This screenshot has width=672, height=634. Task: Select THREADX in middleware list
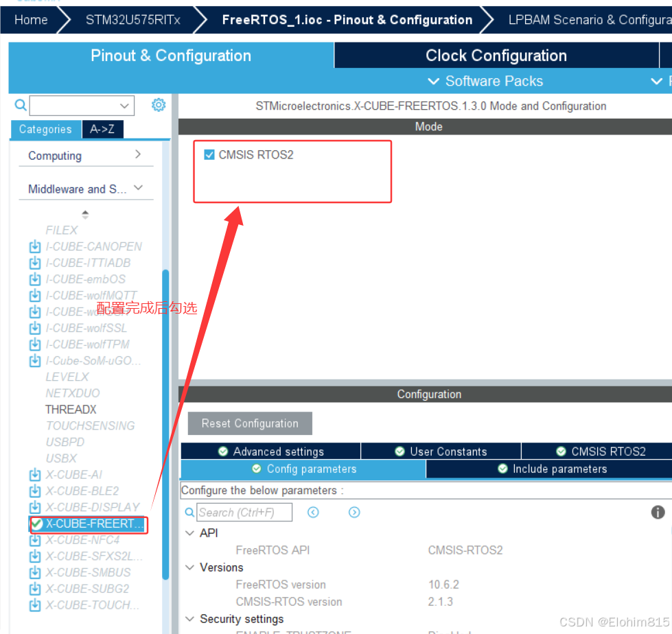click(71, 410)
